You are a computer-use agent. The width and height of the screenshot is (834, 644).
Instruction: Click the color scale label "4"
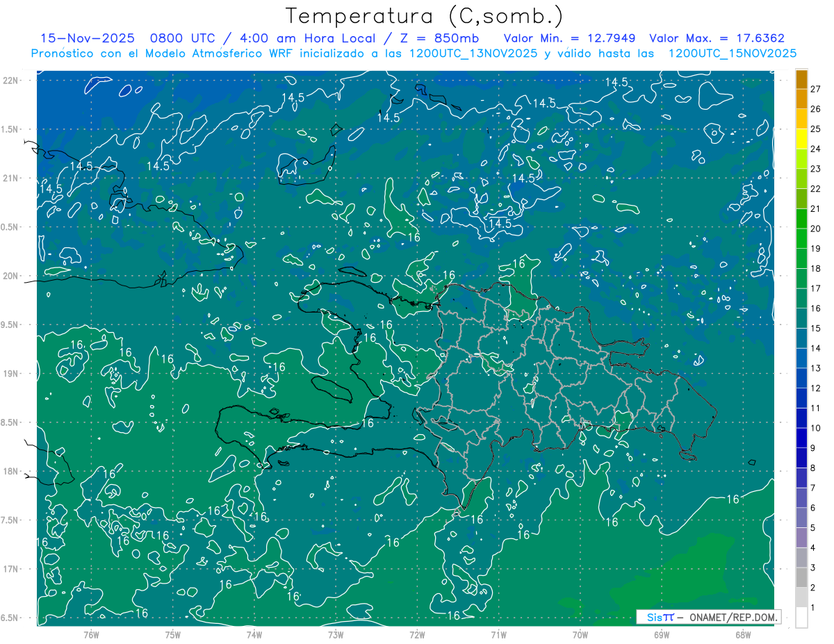click(x=813, y=548)
